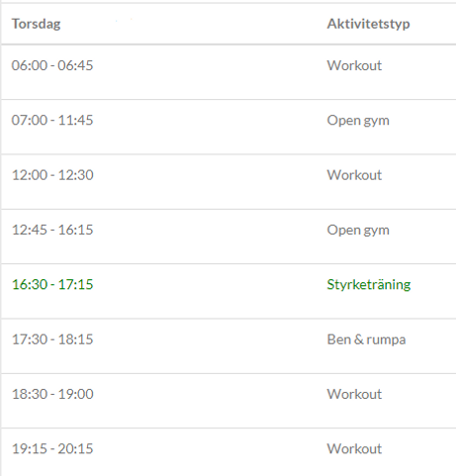
Task: Select the 07:00 - 11:45 time slot
Action: coord(52,120)
